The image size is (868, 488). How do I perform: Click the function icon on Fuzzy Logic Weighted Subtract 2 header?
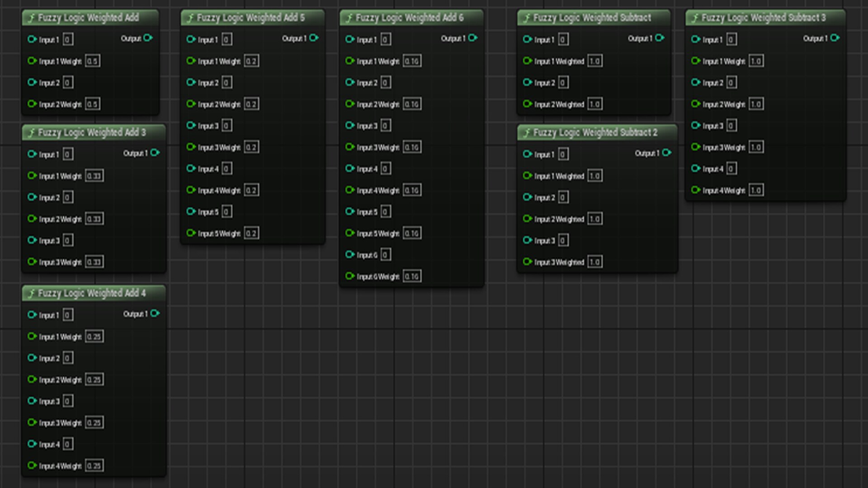pos(528,132)
